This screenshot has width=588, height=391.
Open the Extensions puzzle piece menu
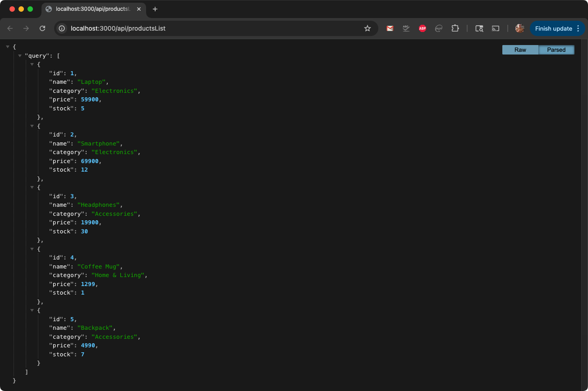point(455,28)
